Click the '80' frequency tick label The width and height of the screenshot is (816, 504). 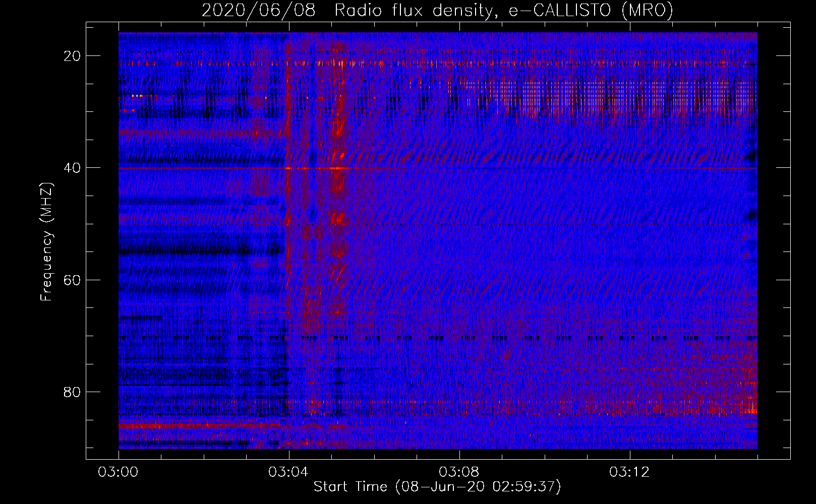click(x=73, y=392)
